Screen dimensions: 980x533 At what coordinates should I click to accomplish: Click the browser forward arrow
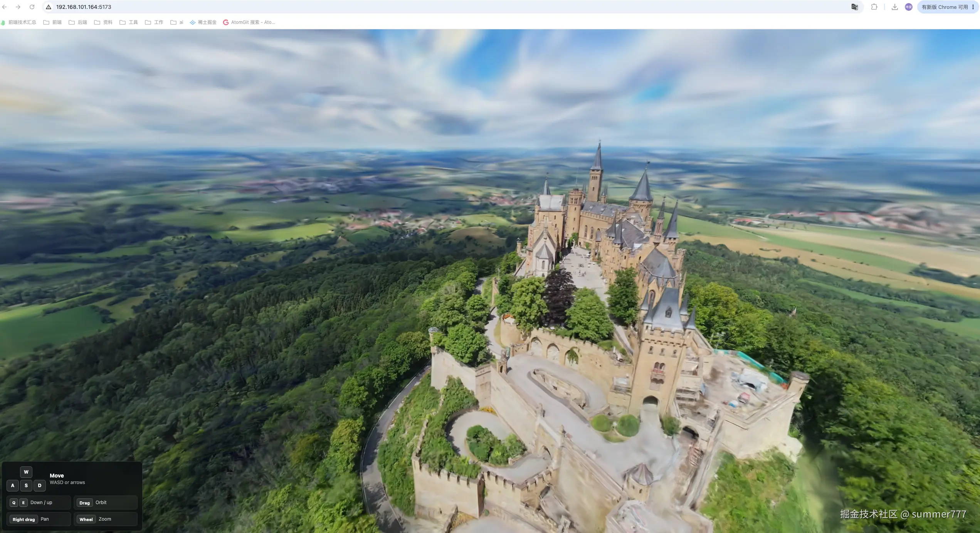(x=18, y=7)
